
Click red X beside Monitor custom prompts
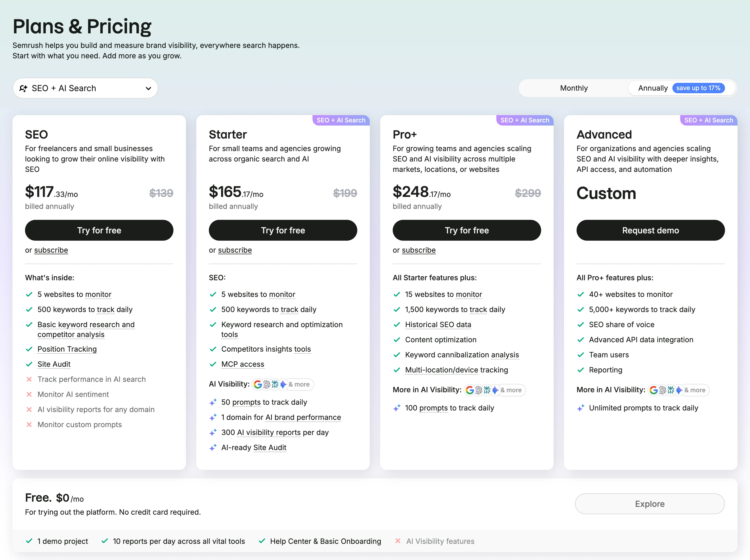click(29, 425)
